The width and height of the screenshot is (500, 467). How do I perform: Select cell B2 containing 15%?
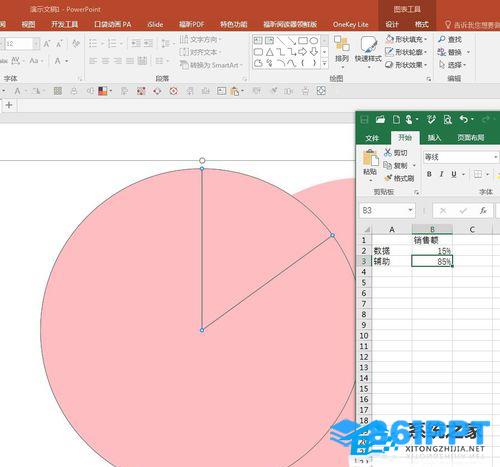(x=432, y=251)
